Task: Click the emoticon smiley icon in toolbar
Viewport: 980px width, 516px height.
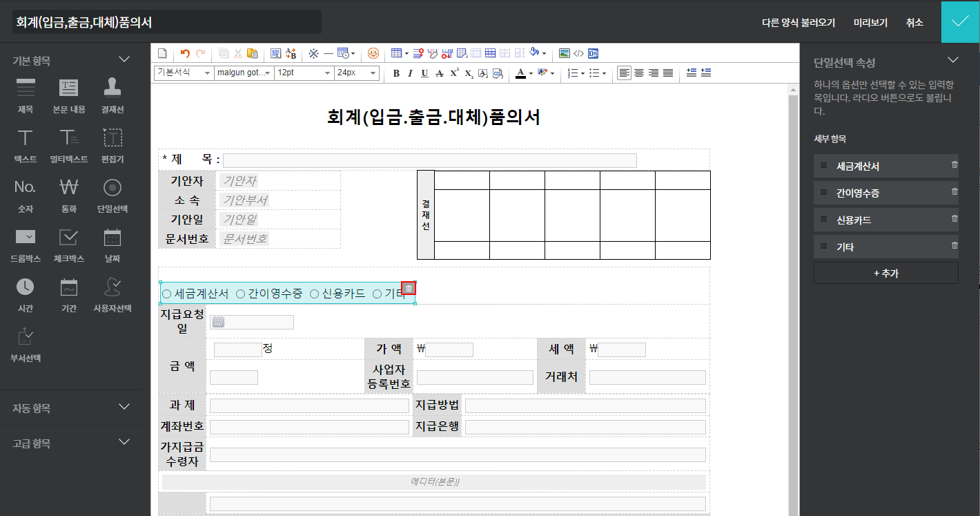Action: (x=373, y=53)
